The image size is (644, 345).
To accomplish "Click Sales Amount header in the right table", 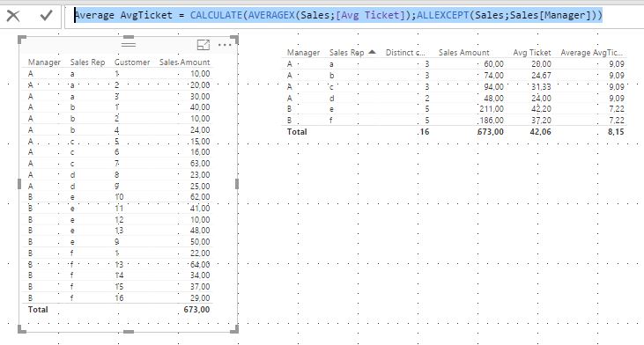I will tap(464, 53).
